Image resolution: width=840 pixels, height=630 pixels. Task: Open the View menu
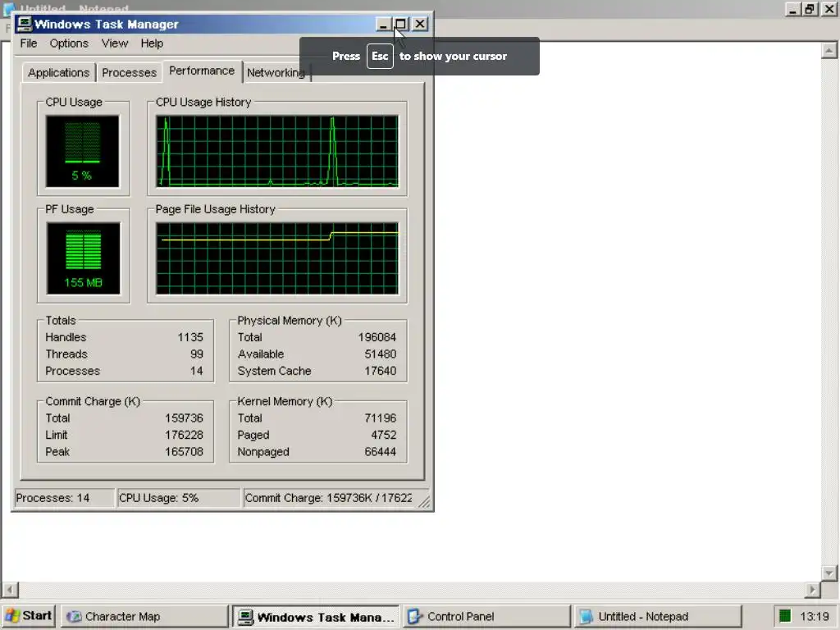coord(115,43)
